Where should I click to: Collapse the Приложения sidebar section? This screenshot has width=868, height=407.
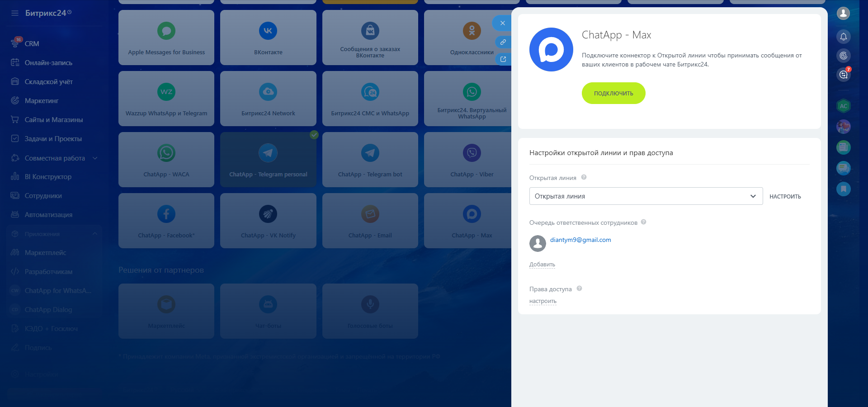tap(95, 234)
